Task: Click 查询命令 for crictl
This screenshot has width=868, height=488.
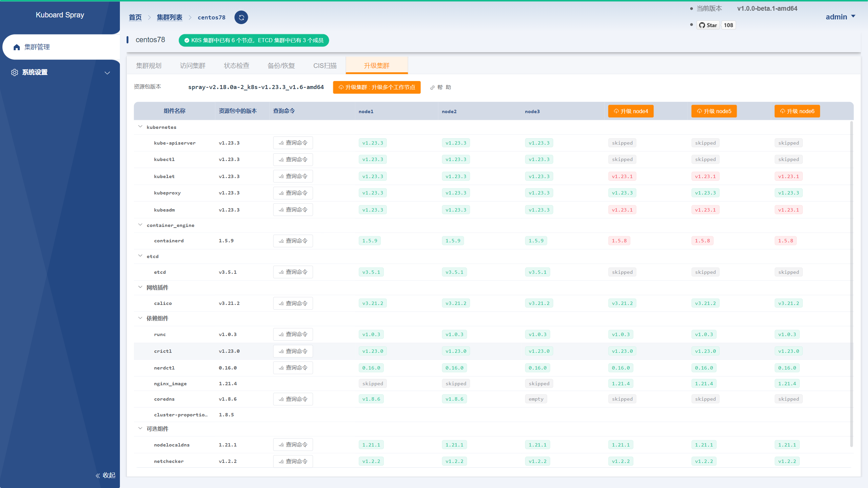Action: pos(293,351)
